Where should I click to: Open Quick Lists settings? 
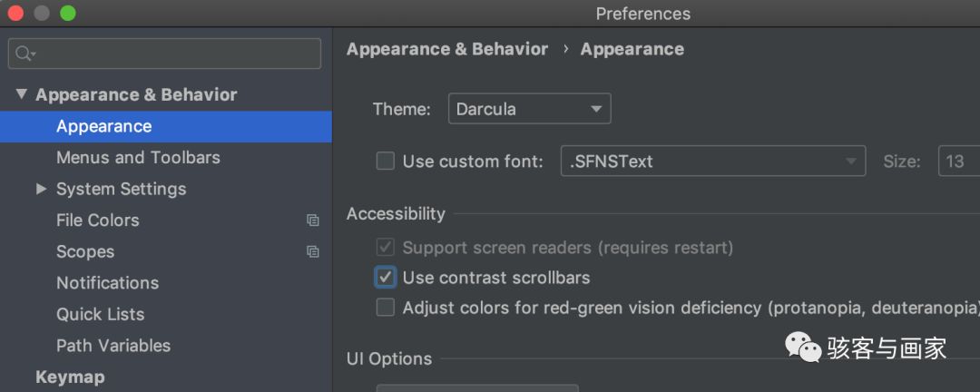[100, 314]
